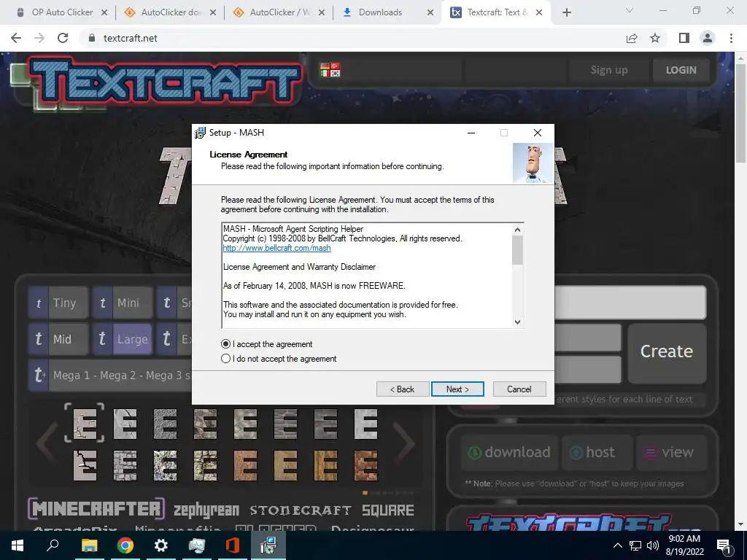Image resolution: width=747 pixels, height=560 pixels.
Task: Close the Textcraft browser tab
Action: pos(539,12)
